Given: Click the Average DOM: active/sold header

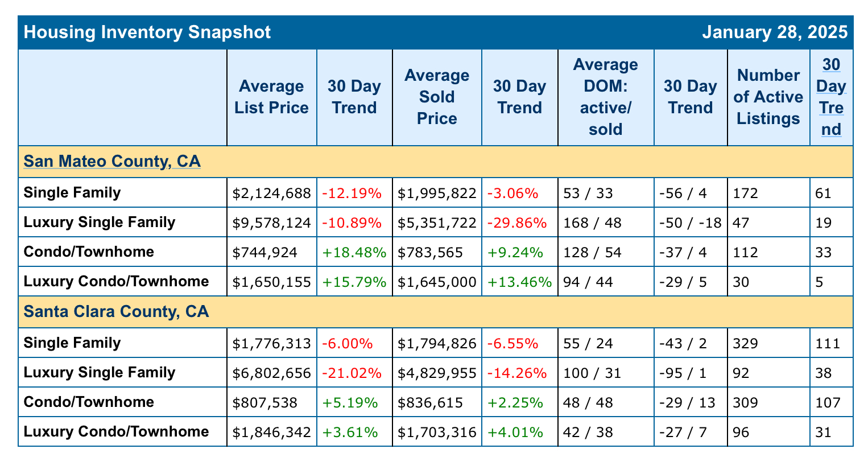Looking at the screenshot, I should pos(605,97).
